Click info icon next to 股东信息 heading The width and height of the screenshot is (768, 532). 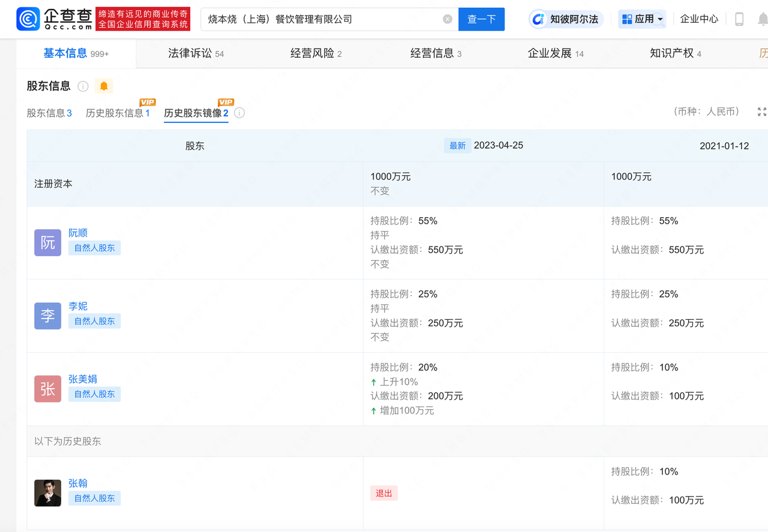pyautogui.click(x=83, y=86)
